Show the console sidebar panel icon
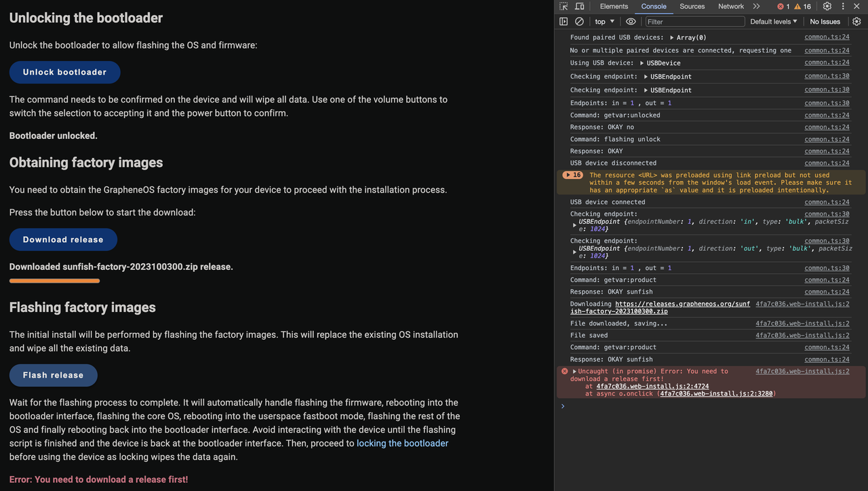Screen dimensions: 868x491 (x=564, y=22)
